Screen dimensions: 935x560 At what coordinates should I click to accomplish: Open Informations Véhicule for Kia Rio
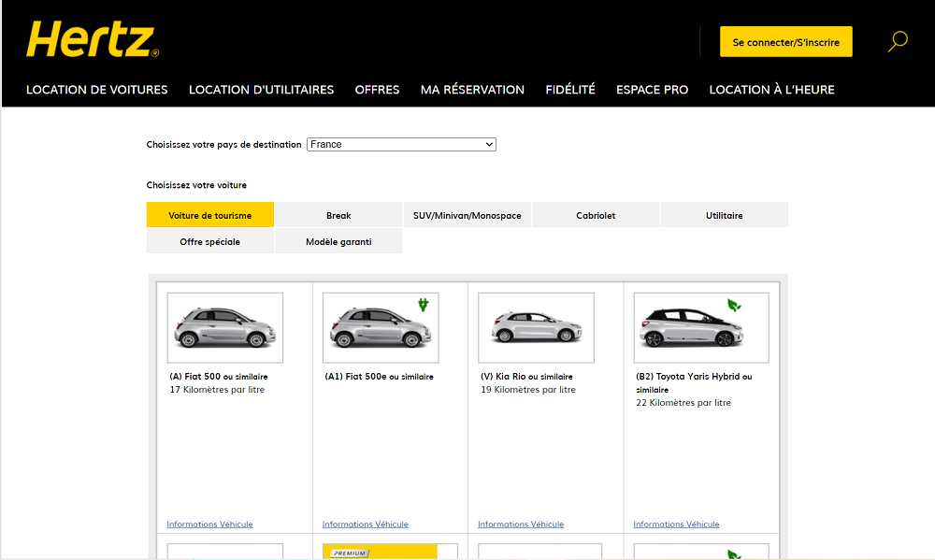[521, 524]
